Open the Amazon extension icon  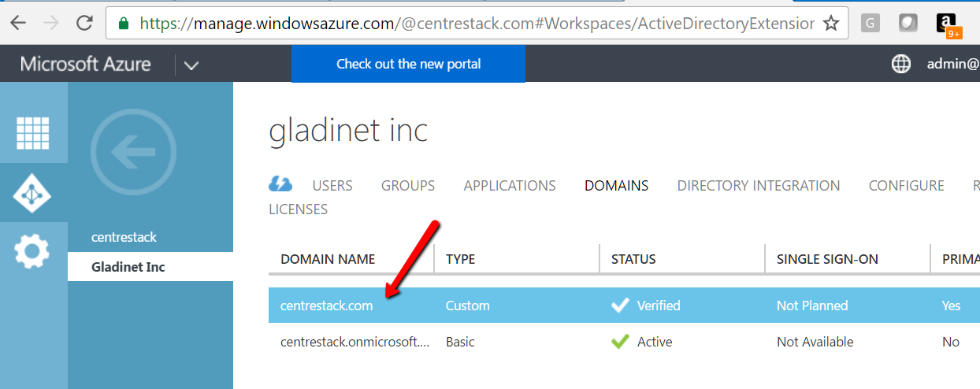pyautogui.click(x=948, y=25)
